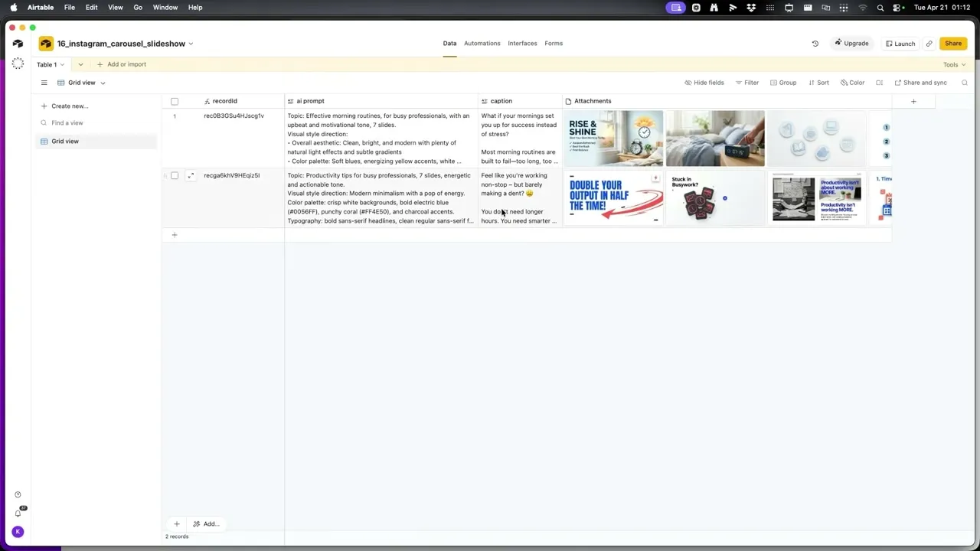Switch to the Automations tab
Viewport: 980px width, 551px height.
pyautogui.click(x=482, y=44)
